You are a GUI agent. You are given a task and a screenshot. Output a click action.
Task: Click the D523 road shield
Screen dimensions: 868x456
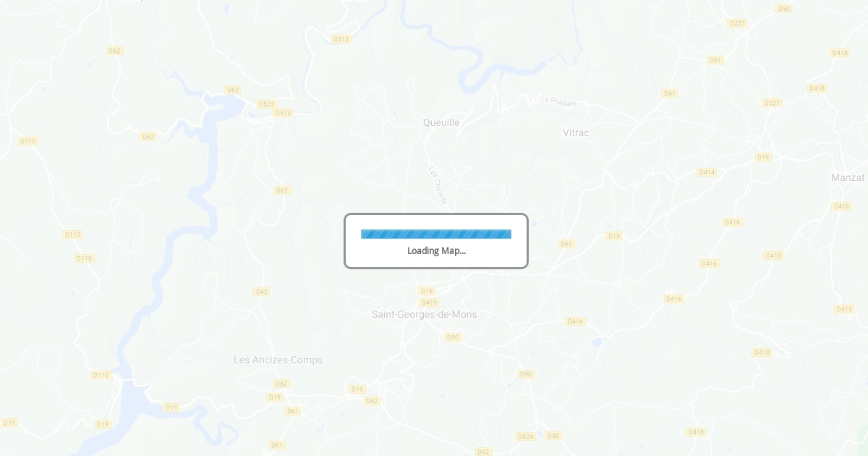coord(266,104)
